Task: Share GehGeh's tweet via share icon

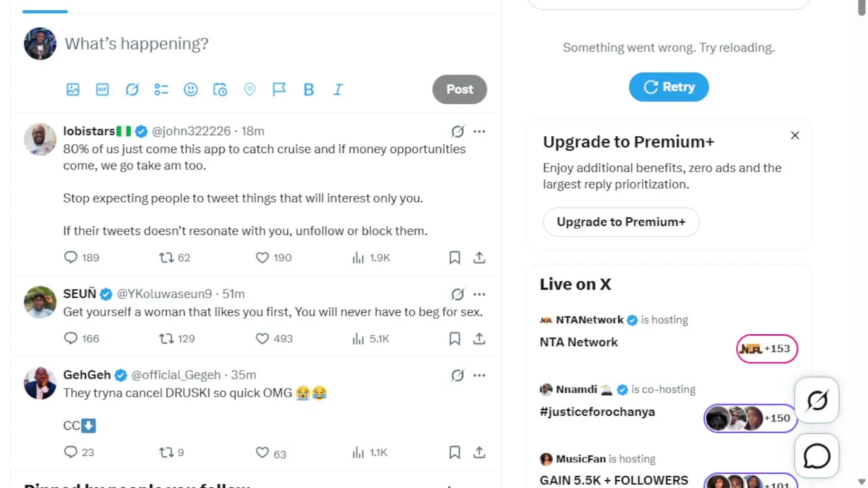Action: click(479, 452)
